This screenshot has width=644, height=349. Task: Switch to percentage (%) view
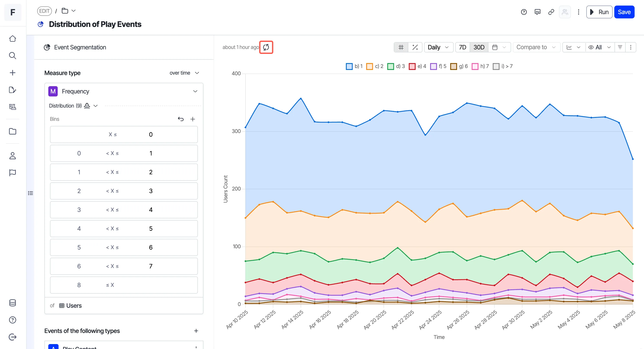tap(415, 47)
